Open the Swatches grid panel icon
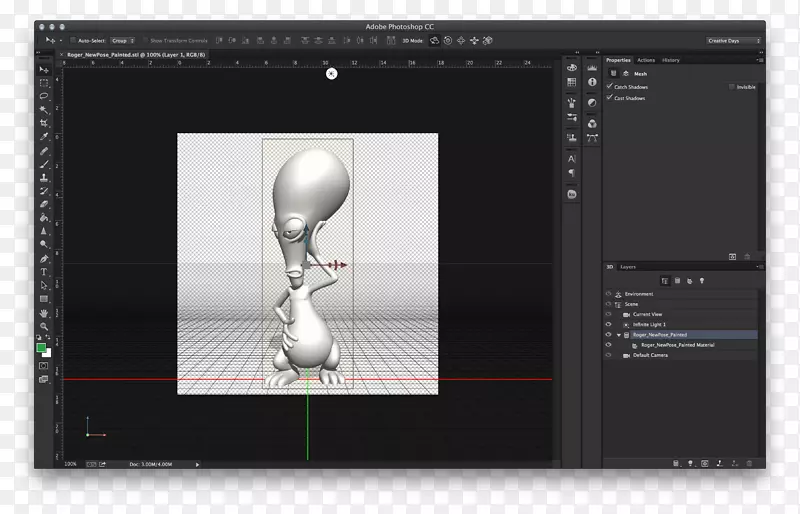This screenshot has height=514, width=800. pyautogui.click(x=571, y=82)
